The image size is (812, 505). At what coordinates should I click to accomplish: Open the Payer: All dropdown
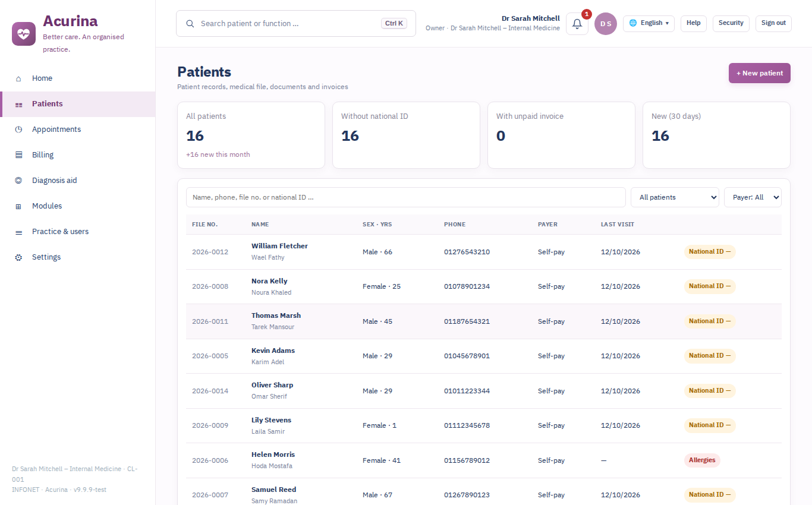click(x=753, y=197)
